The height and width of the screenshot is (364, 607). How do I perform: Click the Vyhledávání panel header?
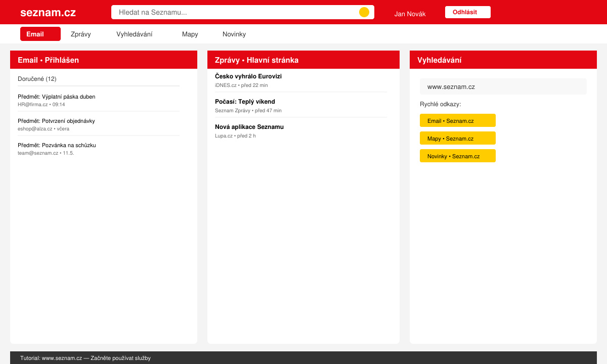(503, 60)
